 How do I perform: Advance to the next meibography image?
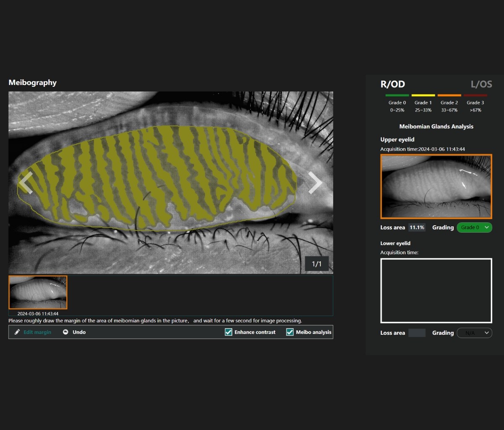[x=315, y=183]
